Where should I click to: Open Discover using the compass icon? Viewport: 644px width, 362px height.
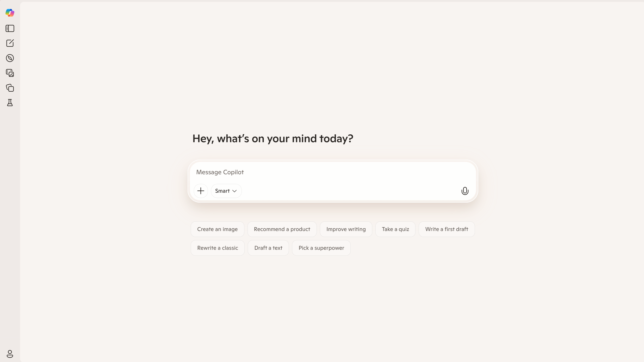[x=10, y=58]
